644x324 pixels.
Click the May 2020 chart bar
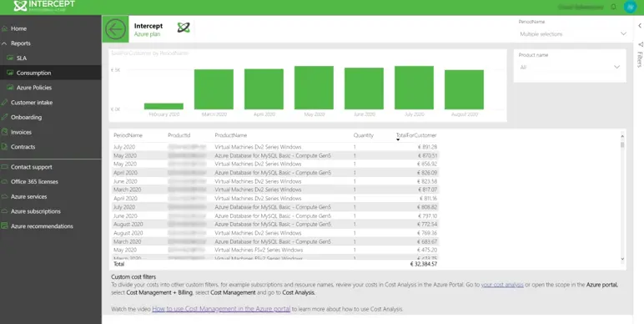pos(314,88)
